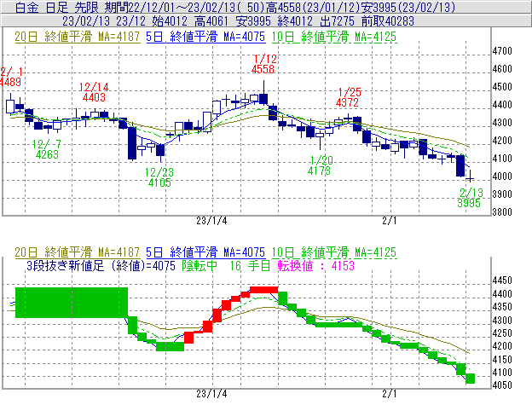Image resolution: width=532 pixels, height=405 pixels.
Task: Click the 10日 終値平滑 MA=4125 legend in candlestick chart
Action: click(x=334, y=37)
